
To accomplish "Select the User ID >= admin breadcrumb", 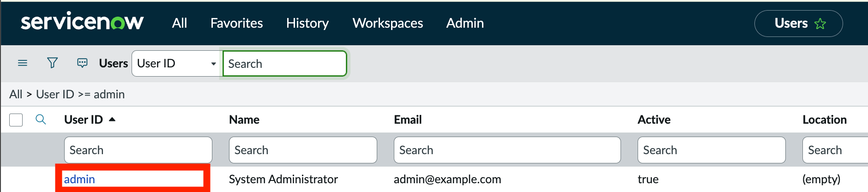I will pos(80,94).
